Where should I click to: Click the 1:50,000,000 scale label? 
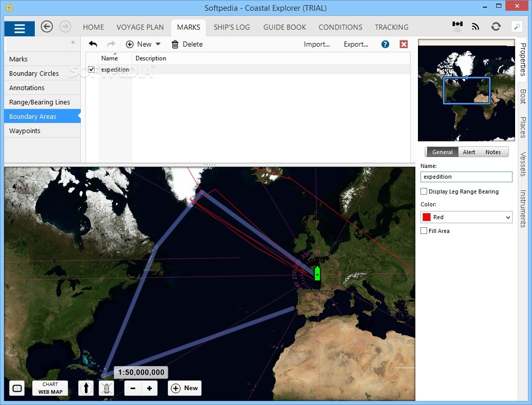tap(141, 372)
